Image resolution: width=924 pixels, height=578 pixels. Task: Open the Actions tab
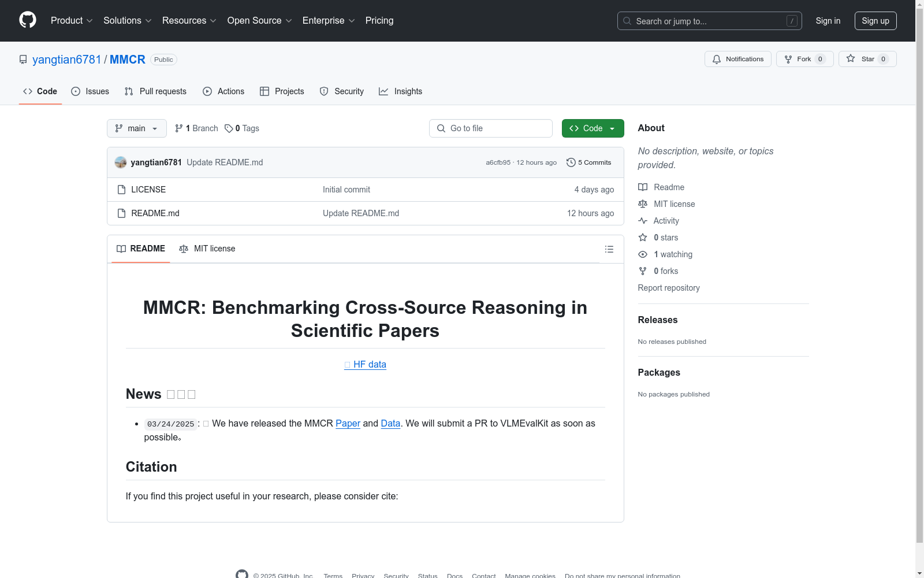(x=223, y=91)
